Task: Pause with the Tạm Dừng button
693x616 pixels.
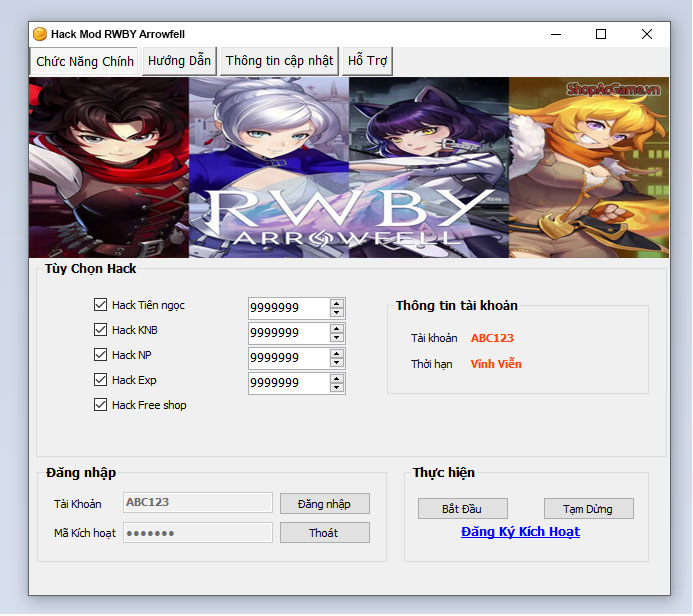Action: [588, 509]
